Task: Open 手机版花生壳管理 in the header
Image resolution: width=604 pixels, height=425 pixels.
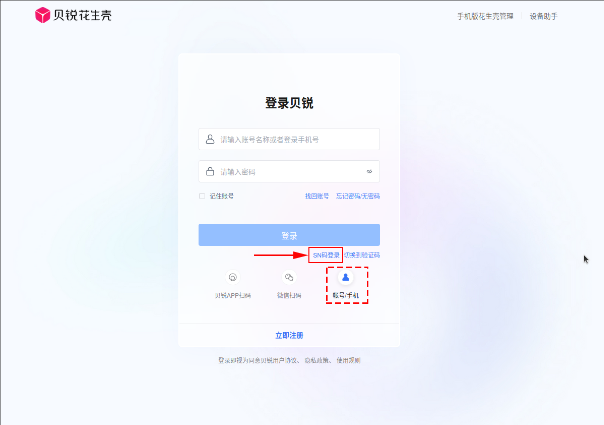Action: click(x=485, y=16)
